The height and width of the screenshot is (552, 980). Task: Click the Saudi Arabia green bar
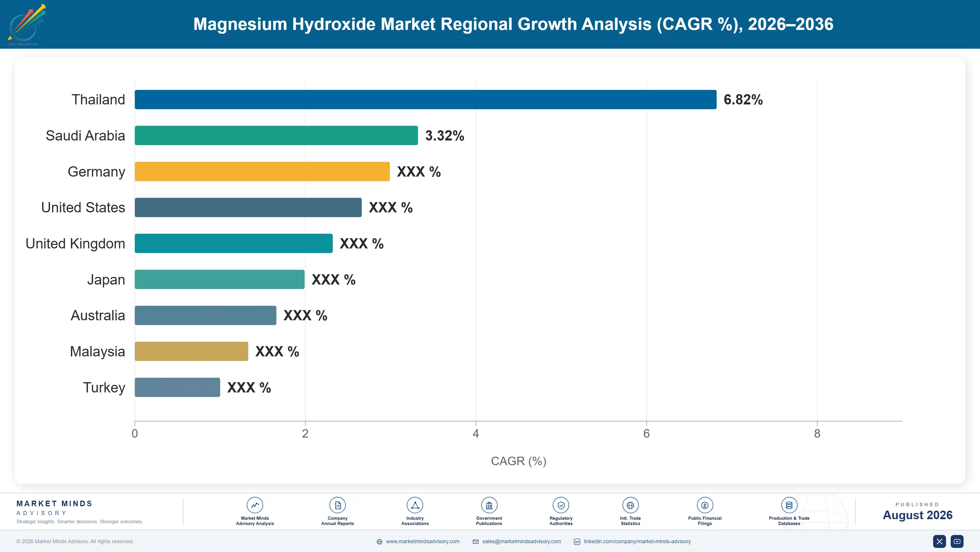tap(276, 136)
